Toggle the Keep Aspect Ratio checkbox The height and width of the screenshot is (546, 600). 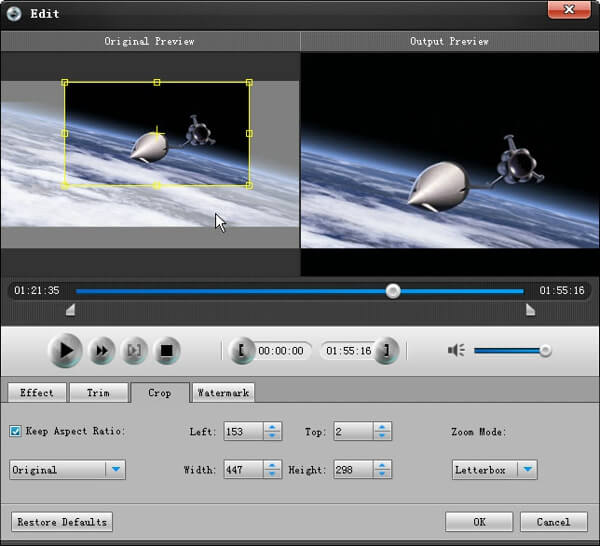pyautogui.click(x=16, y=431)
